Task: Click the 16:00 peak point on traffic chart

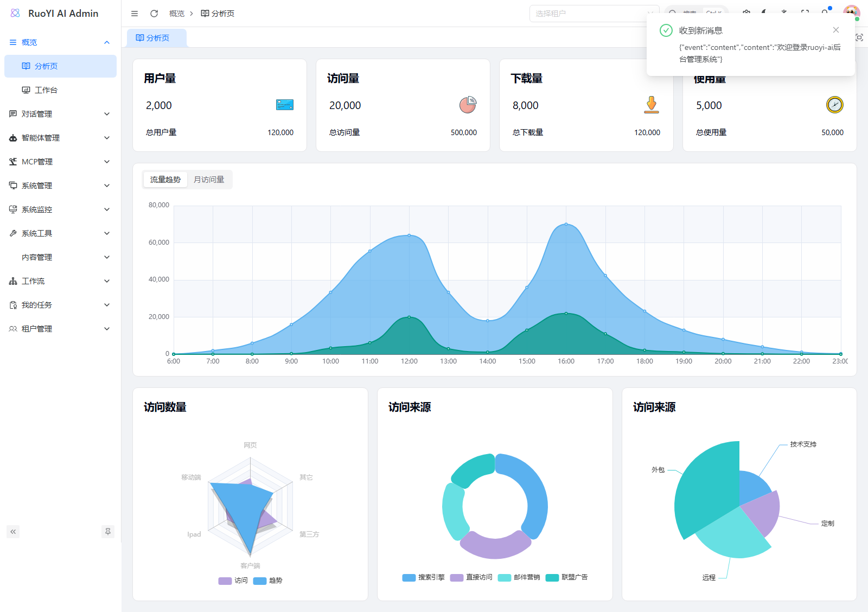Action: point(566,224)
